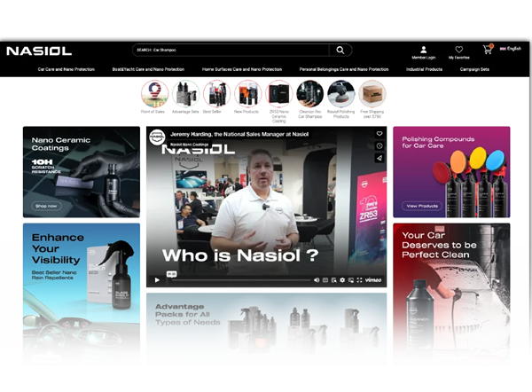532x392 pixels.
Task: Select Nasiol Polishing Products circle icon
Action: [x=341, y=94]
